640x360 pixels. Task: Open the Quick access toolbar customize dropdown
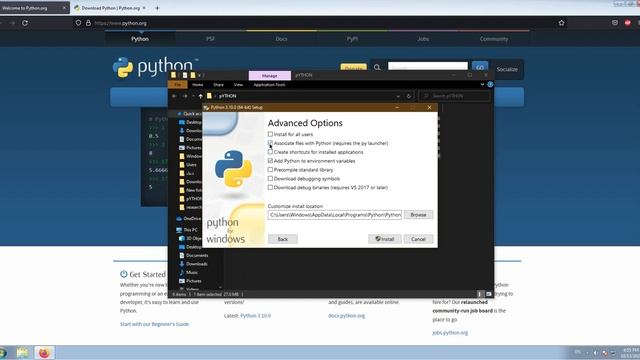click(200, 75)
